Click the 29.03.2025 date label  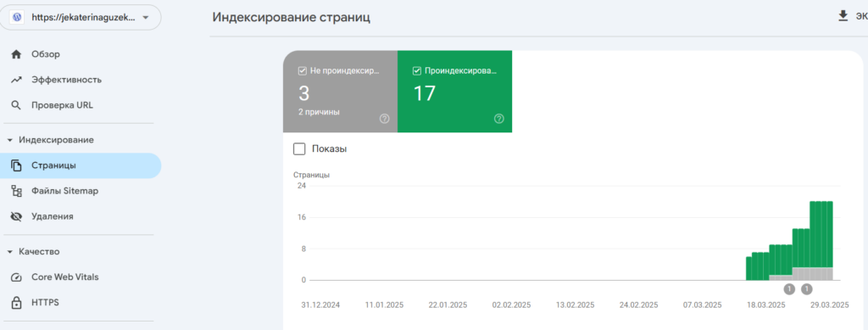point(829,305)
